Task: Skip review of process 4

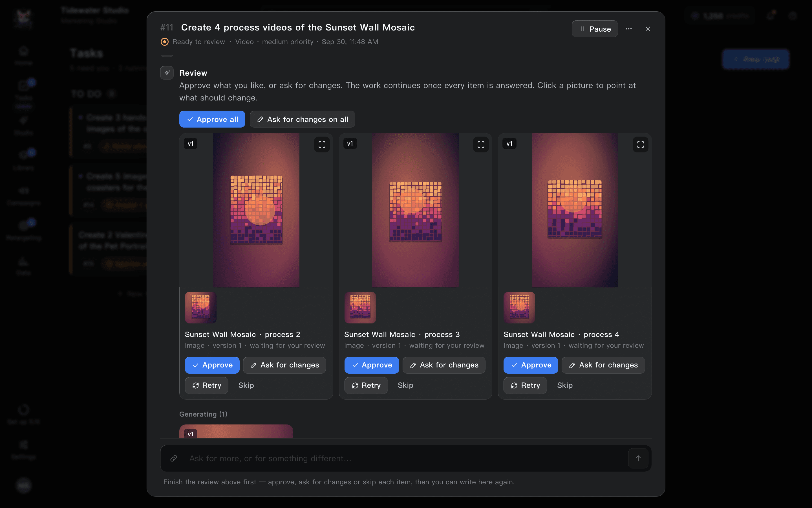Action: (565, 385)
